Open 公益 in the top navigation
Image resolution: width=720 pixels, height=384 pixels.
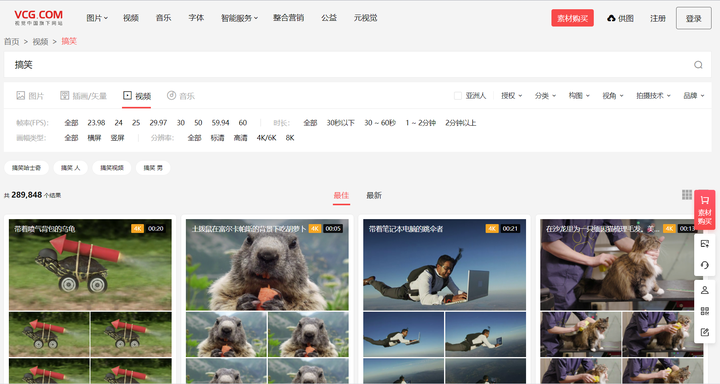click(x=329, y=18)
